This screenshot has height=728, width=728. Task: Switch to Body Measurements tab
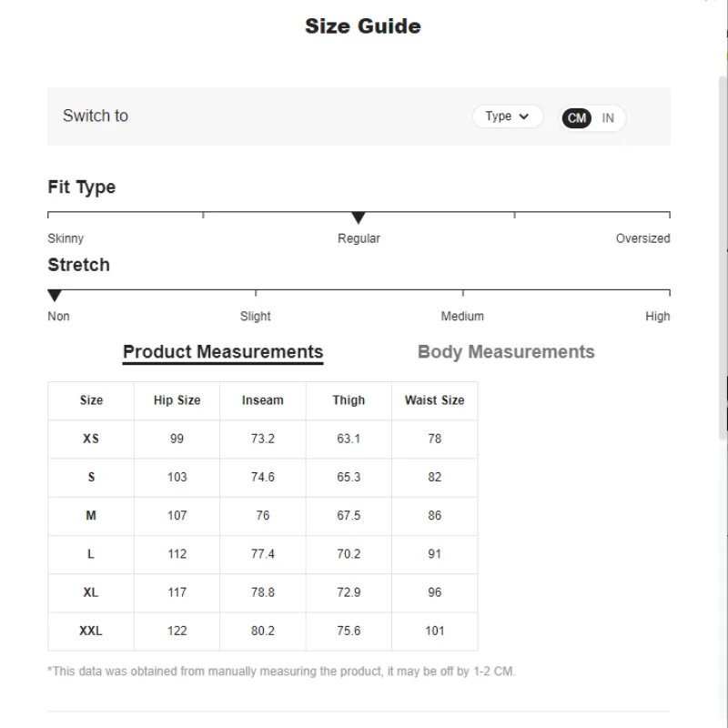[x=506, y=352]
